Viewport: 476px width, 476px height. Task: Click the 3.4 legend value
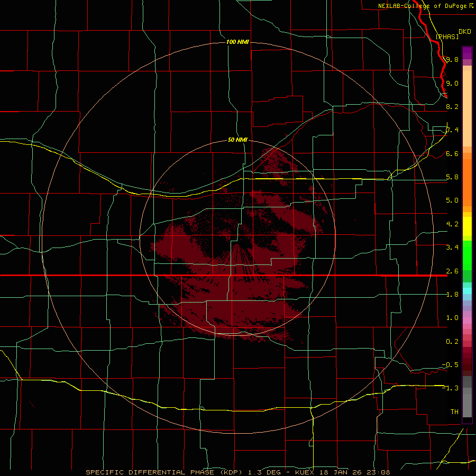pos(452,247)
